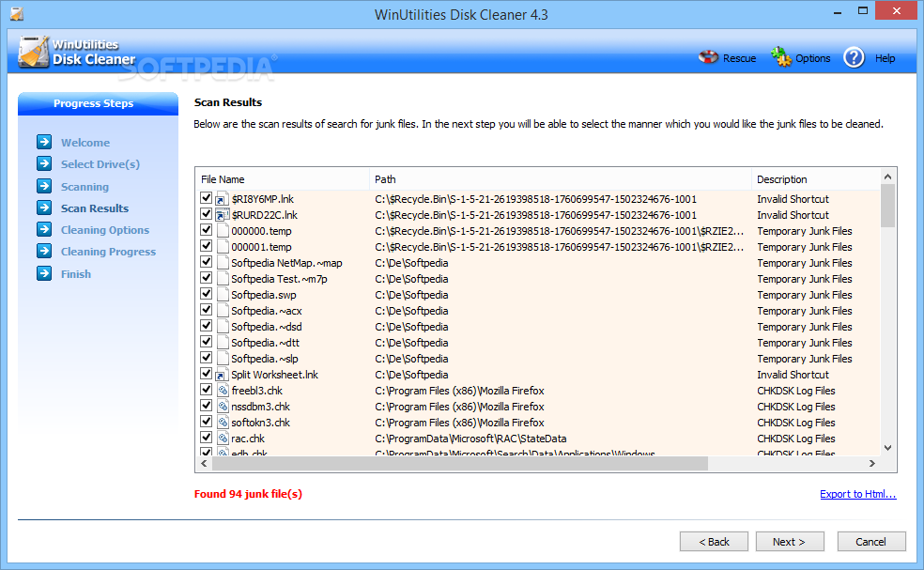The width and height of the screenshot is (924, 570).
Task: Uncheck the Split Worksheet.lnk checkbox
Action: pyautogui.click(x=206, y=373)
